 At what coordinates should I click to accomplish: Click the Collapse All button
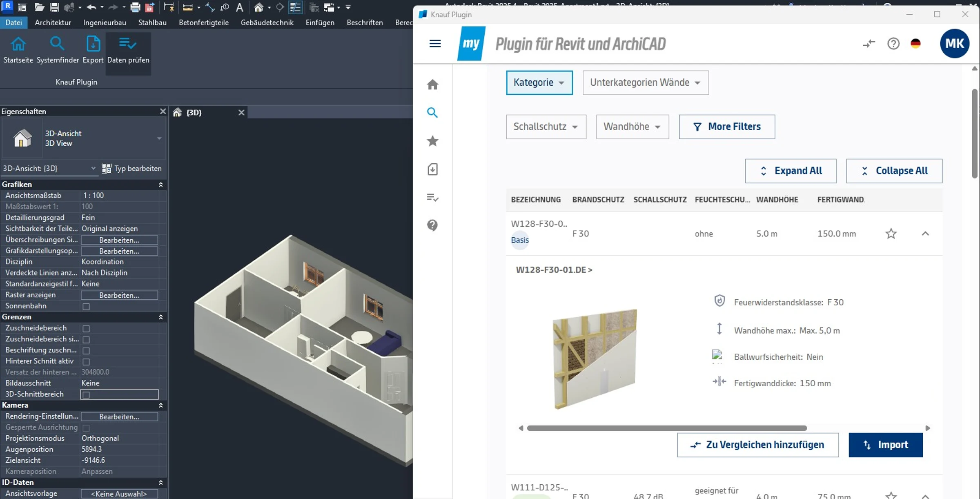pos(894,171)
